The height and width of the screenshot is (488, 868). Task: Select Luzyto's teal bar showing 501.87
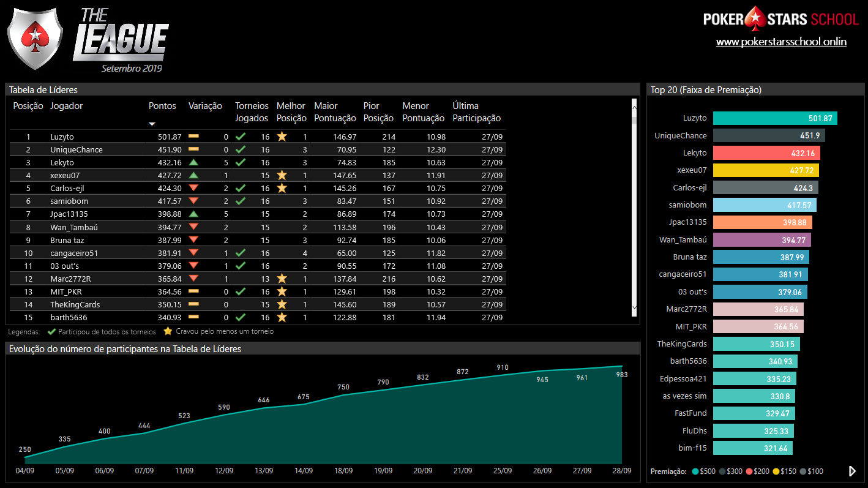coord(775,118)
